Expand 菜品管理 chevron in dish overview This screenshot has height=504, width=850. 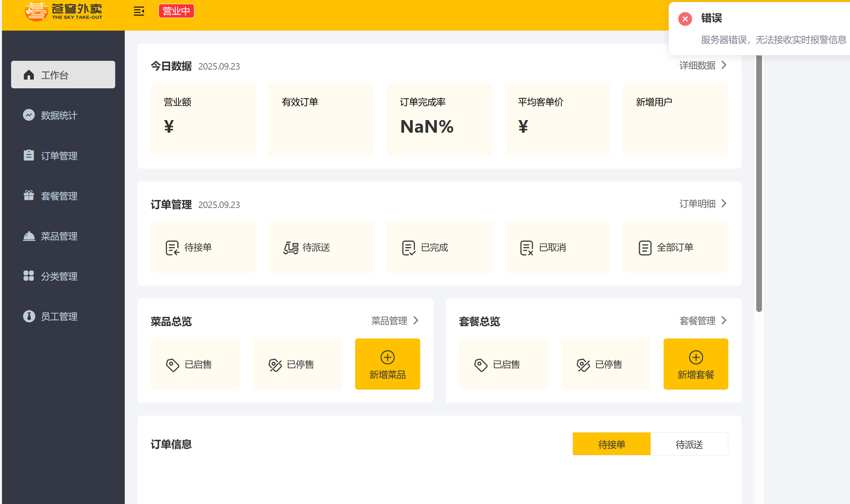pyautogui.click(x=416, y=320)
